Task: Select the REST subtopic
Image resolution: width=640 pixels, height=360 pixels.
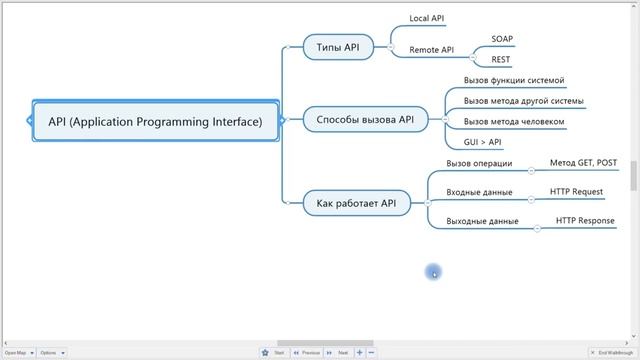Action: tap(501, 60)
